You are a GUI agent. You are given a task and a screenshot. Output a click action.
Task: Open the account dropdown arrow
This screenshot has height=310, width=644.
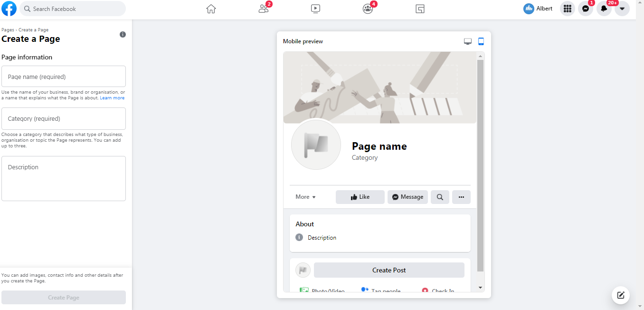point(622,9)
